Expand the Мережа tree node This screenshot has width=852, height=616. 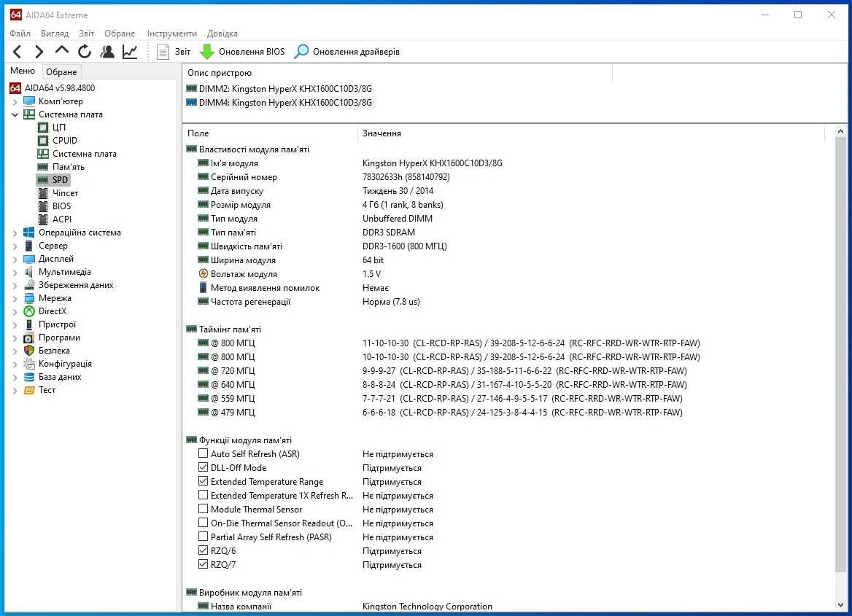[15, 298]
